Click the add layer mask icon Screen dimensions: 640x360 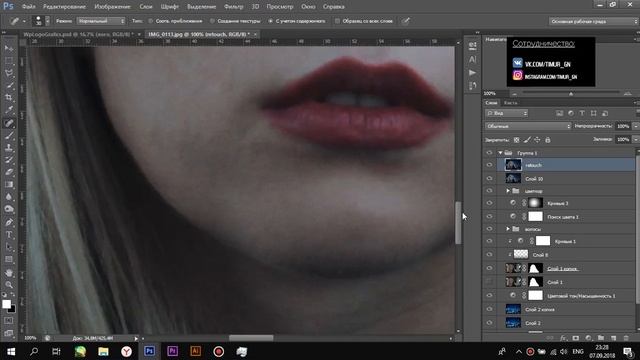[576, 338]
